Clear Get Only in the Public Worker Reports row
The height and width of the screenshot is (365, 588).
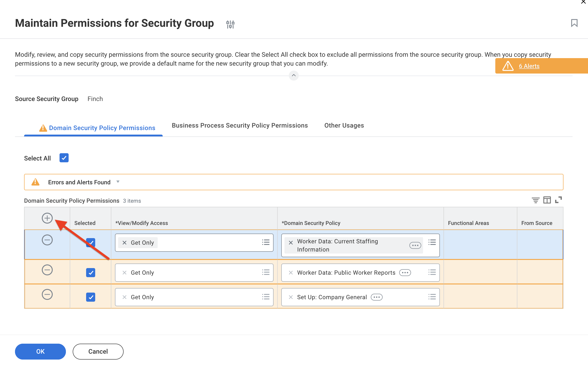click(125, 273)
